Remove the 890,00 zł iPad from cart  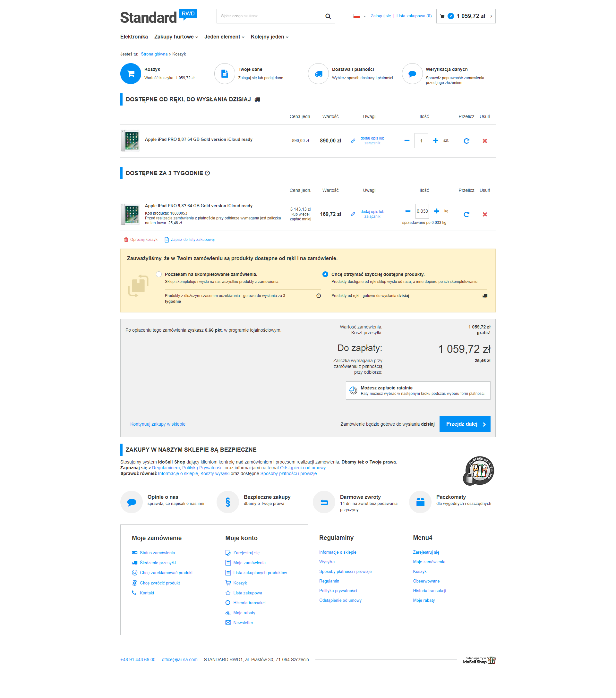coord(485,141)
